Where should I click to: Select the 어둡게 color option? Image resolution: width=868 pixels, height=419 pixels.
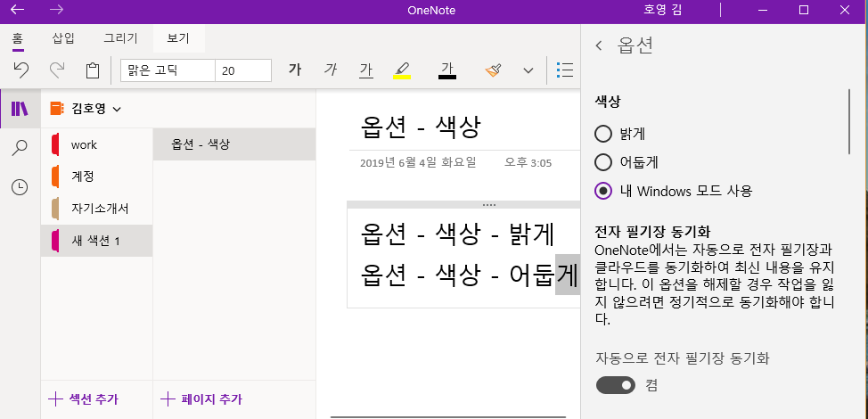click(602, 162)
